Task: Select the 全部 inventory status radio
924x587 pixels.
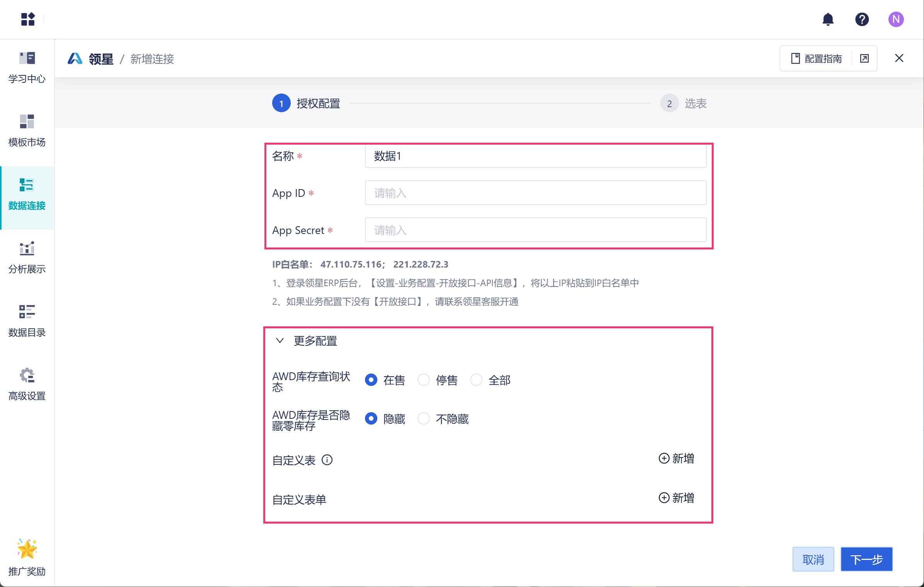Action: (476, 380)
